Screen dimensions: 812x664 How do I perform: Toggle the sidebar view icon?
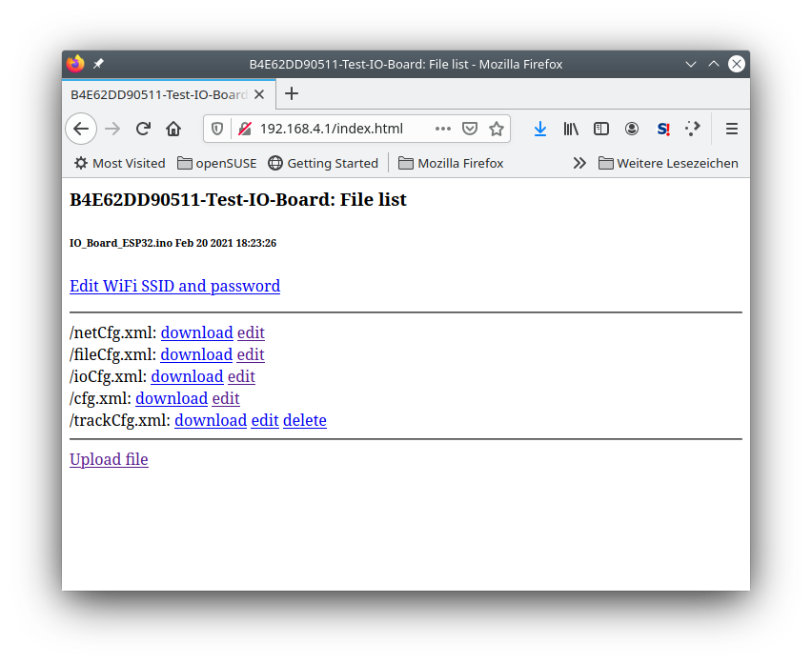point(601,129)
